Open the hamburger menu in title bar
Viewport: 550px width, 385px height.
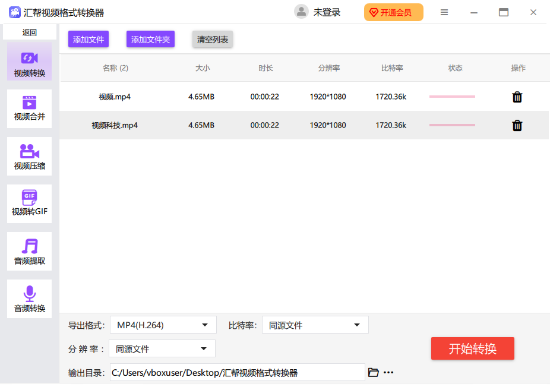[x=444, y=12]
